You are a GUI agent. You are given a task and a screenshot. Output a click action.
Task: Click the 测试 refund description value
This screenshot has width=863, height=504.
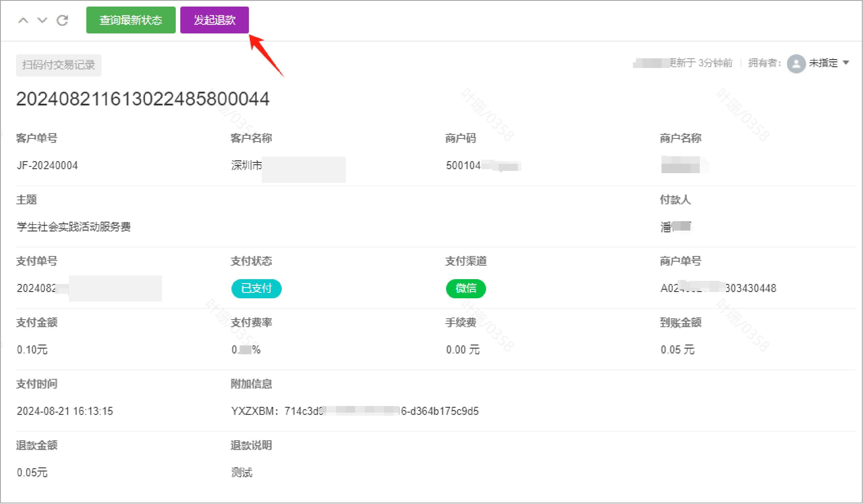242,473
